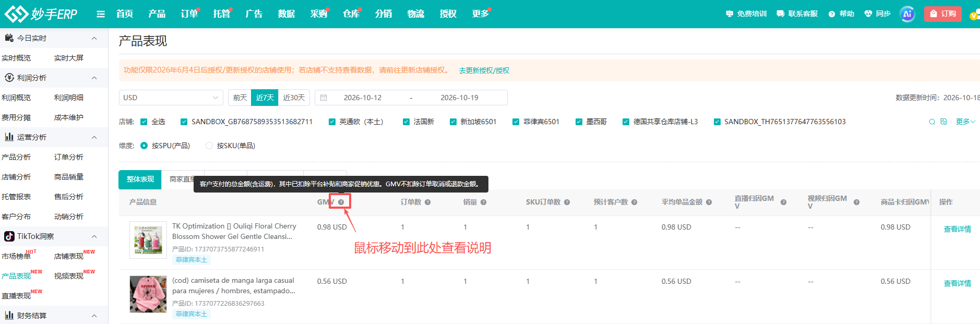
Task: Click the 利润分析 sidebar icon
Action: (x=9, y=78)
